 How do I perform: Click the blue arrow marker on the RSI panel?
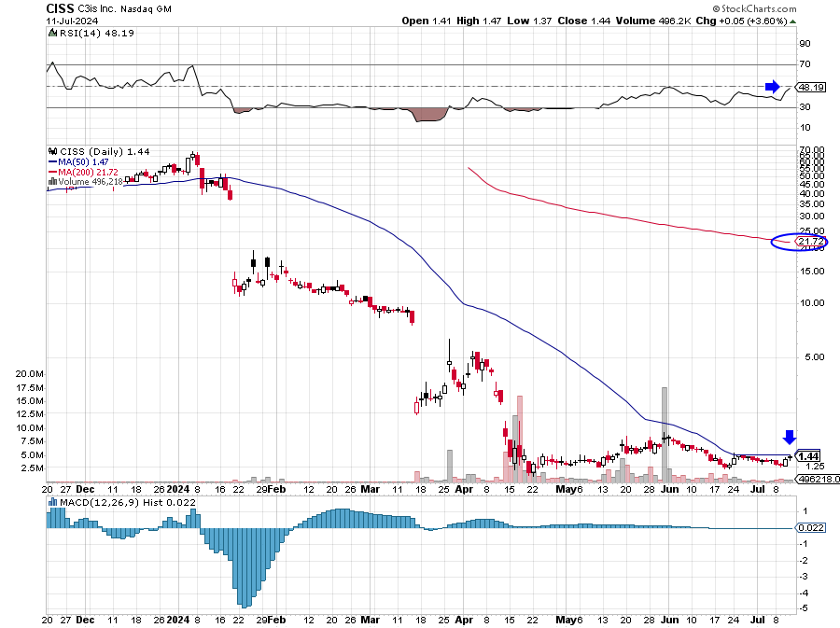click(772, 86)
